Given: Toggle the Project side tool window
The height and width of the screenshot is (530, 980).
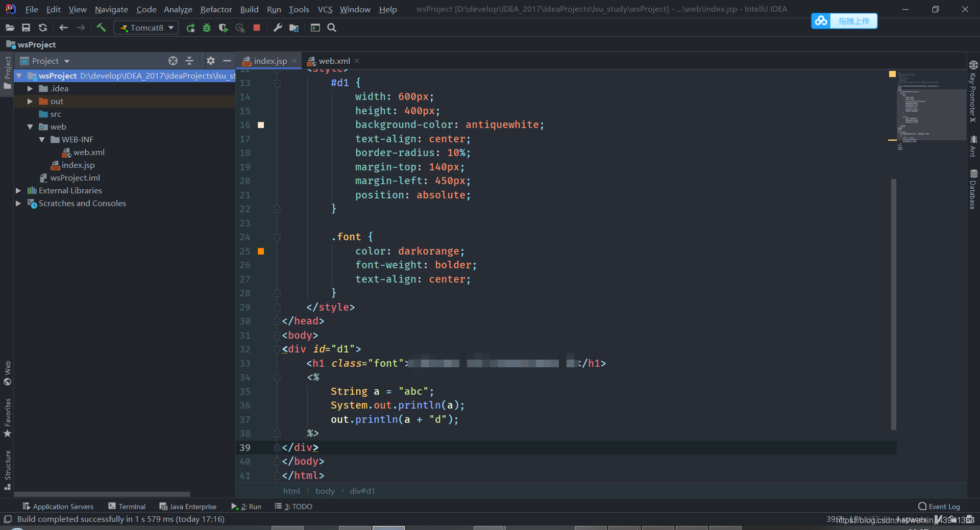Looking at the screenshot, I should (7, 72).
